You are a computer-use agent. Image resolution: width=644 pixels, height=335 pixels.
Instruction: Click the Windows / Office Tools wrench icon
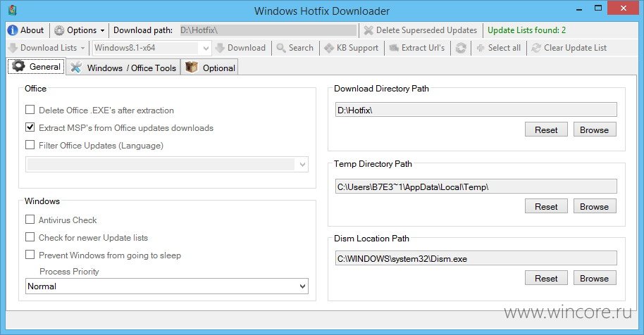(76, 68)
